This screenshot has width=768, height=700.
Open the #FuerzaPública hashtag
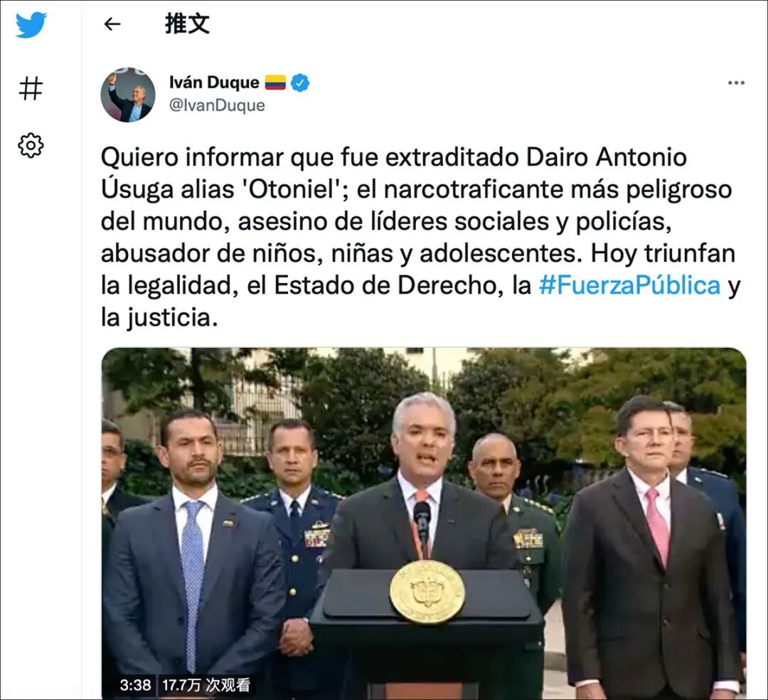(629, 285)
